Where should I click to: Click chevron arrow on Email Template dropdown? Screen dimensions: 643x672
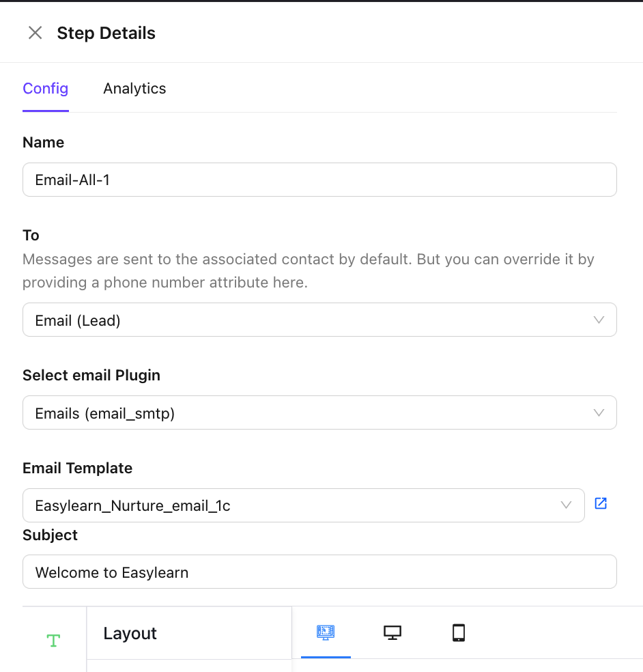click(566, 505)
